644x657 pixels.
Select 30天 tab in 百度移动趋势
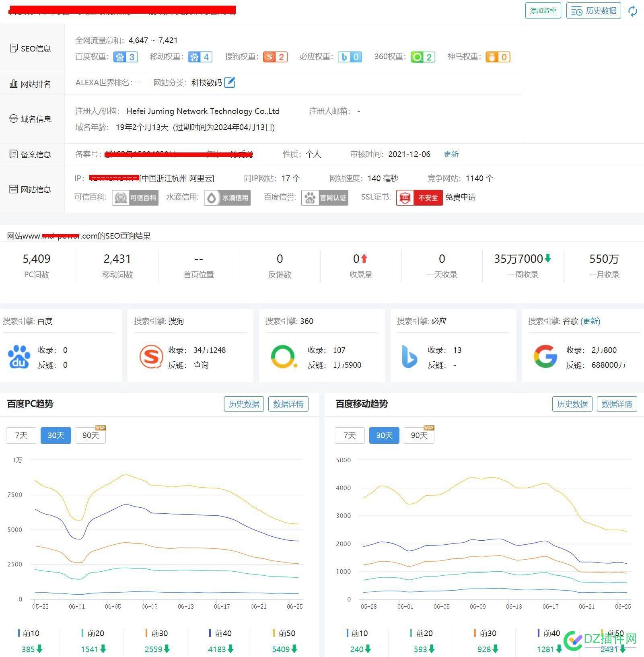tap(384, 435)
